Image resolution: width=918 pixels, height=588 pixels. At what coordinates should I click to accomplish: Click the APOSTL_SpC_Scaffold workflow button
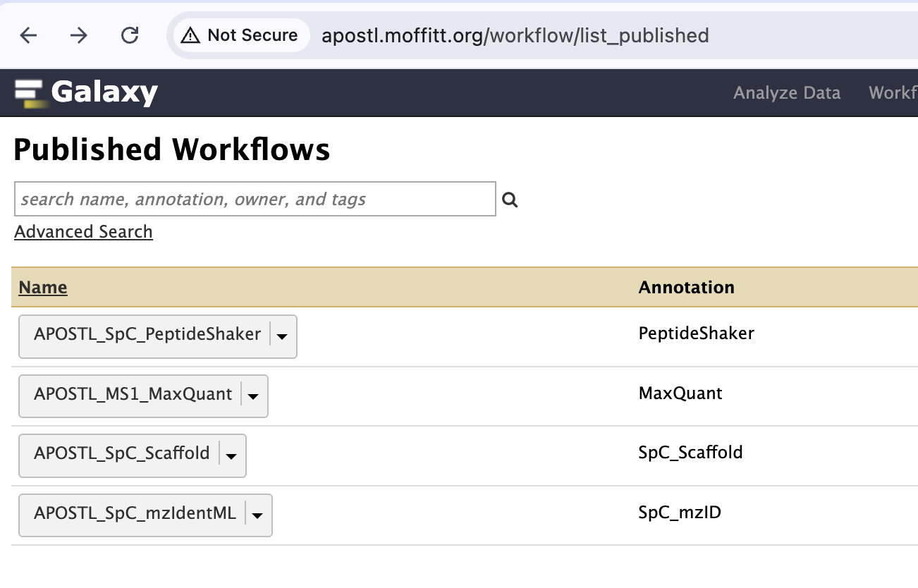(121, 453)
